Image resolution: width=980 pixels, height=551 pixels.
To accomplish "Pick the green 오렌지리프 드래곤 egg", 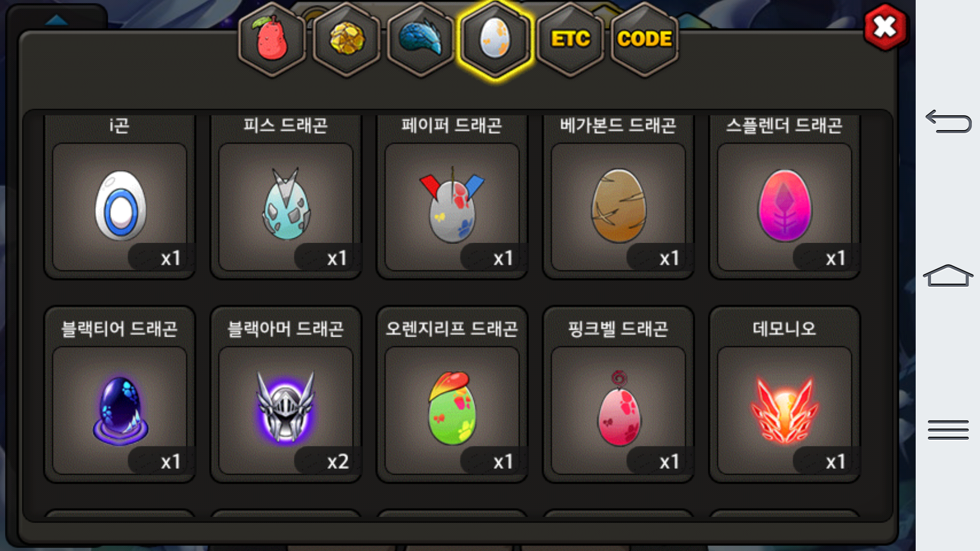I will [452, 411].
